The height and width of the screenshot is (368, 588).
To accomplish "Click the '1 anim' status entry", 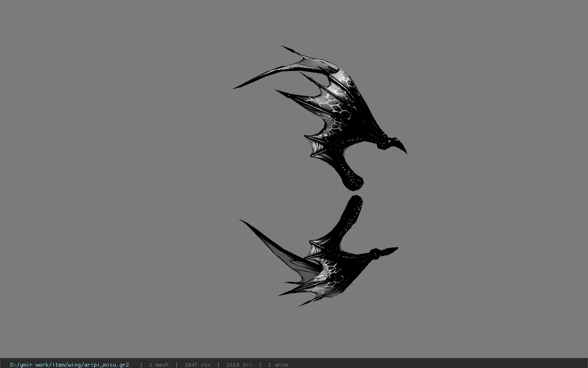I will [278, 365].
